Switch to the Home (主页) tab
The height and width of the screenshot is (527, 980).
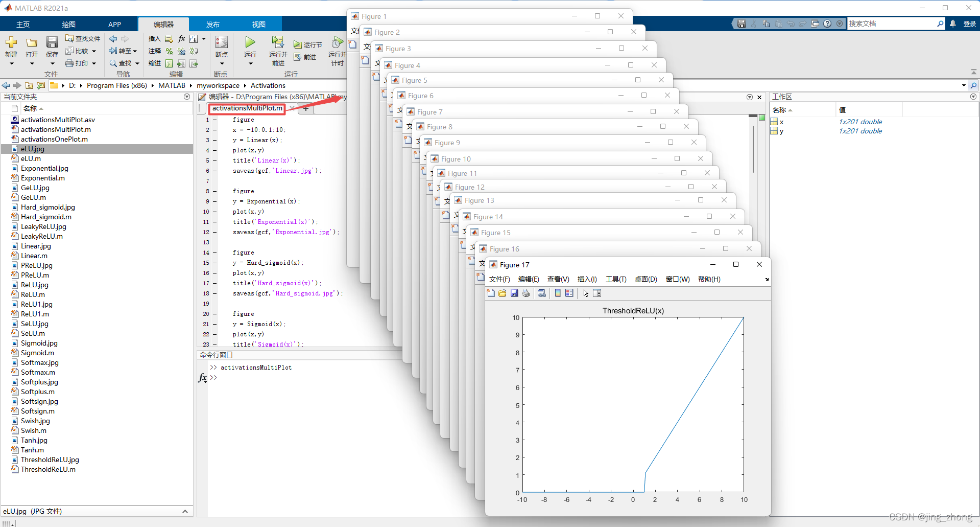23,24
